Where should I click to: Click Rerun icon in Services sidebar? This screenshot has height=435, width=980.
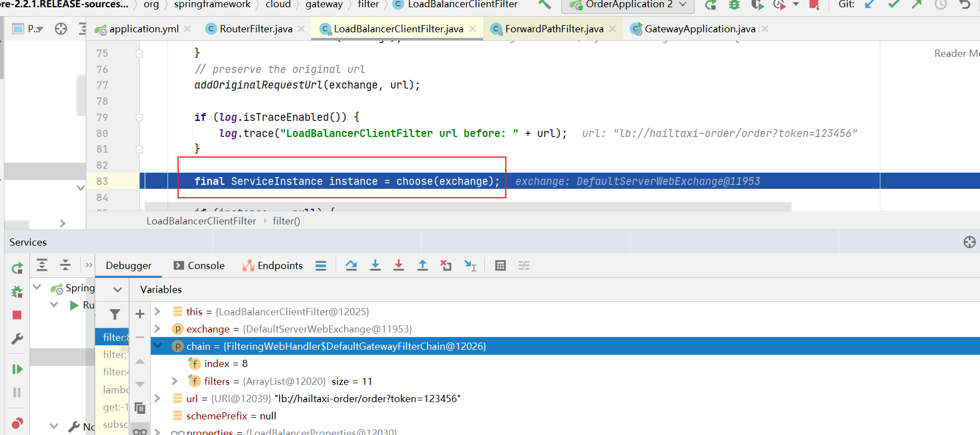(x=17, y=268)
